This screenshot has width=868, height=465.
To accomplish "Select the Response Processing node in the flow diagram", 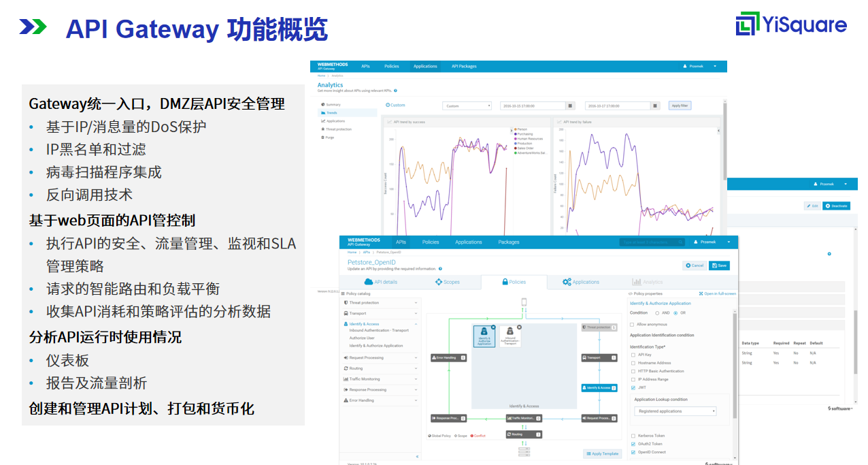I will [449, 417].
